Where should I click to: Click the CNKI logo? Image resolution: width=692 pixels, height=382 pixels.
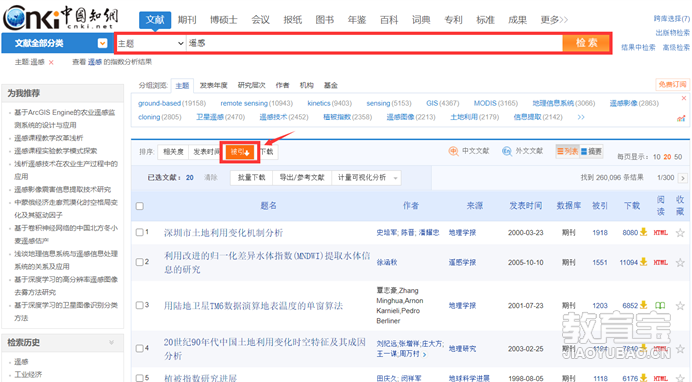pyautogui.click(x=61, y=18)
